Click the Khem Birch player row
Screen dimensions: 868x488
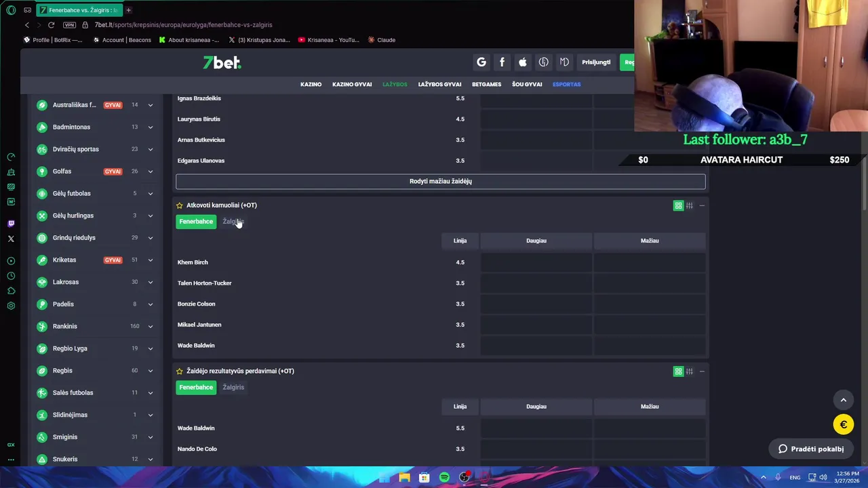click(441, 262)
